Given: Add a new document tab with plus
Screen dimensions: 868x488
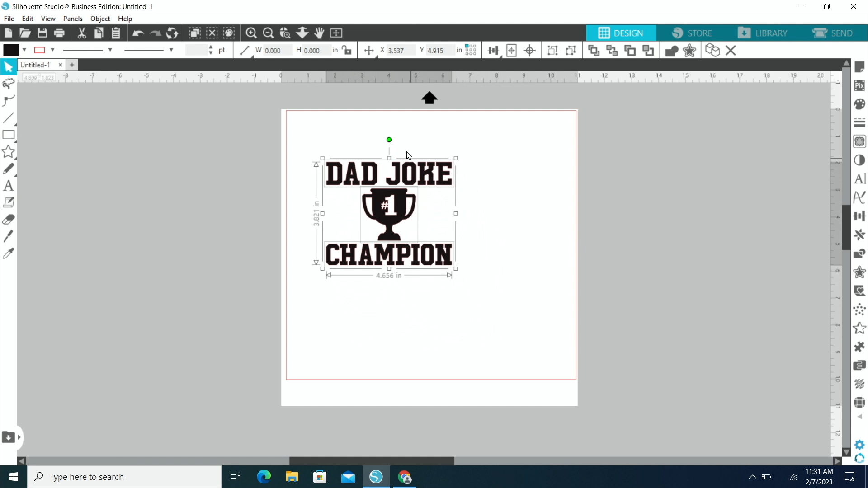Looking at the screenshot, I should click(72, 65).
